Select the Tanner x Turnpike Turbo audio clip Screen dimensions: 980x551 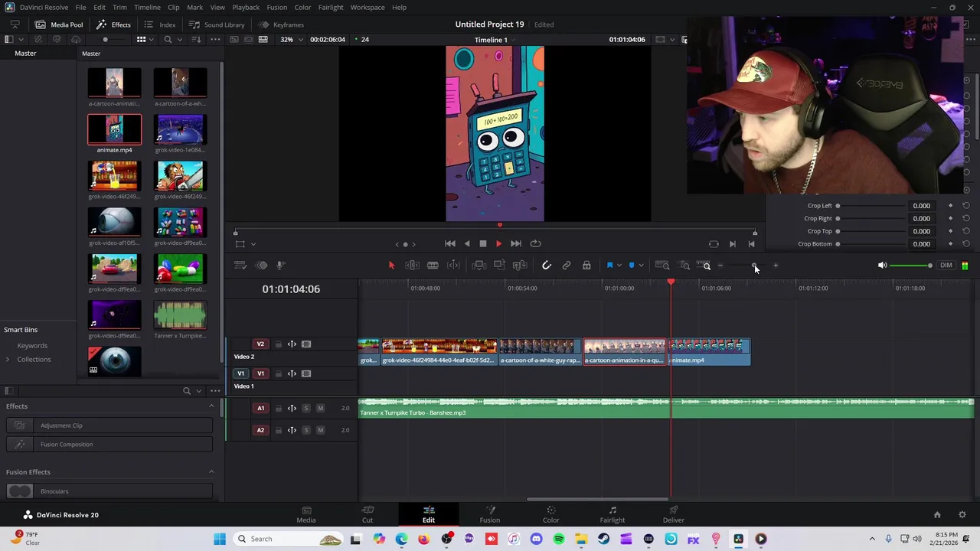point(666,407)
